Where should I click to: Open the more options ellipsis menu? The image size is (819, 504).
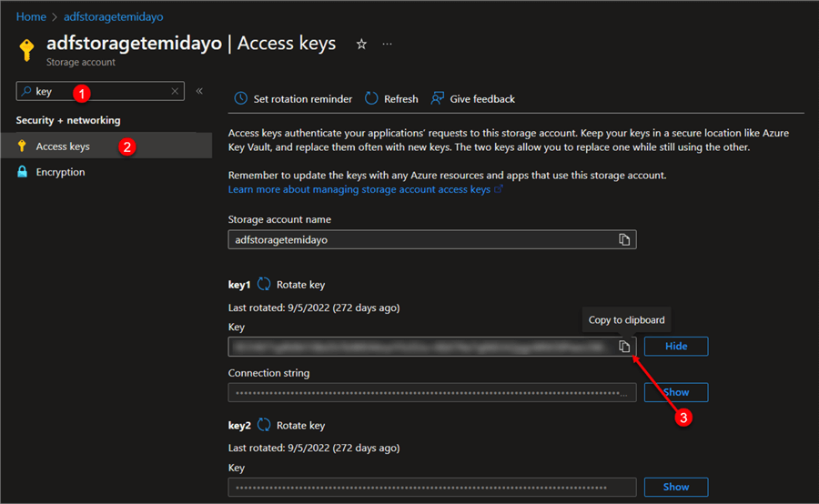(388, 44)
